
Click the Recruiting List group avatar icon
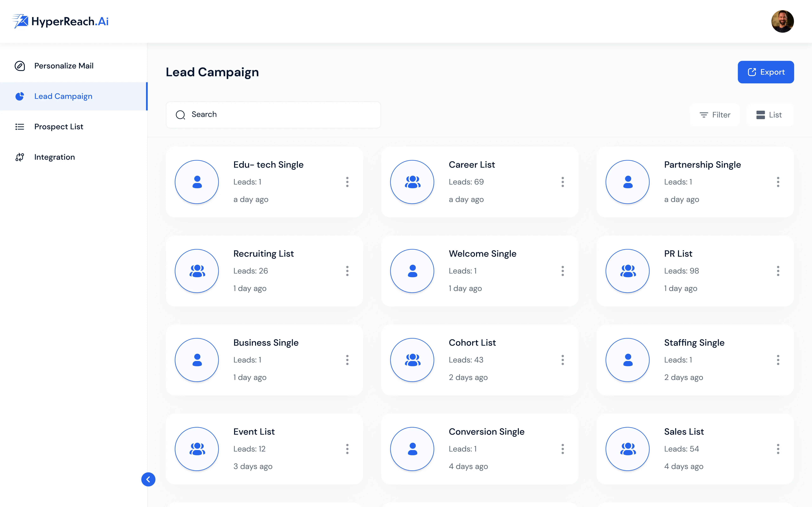point(197,271)
